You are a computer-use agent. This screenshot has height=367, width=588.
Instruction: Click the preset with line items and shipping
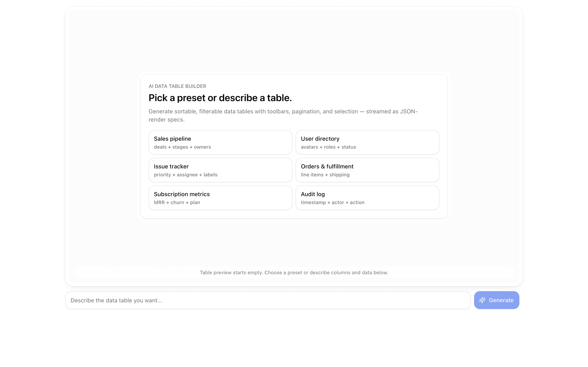coord(367,170)
